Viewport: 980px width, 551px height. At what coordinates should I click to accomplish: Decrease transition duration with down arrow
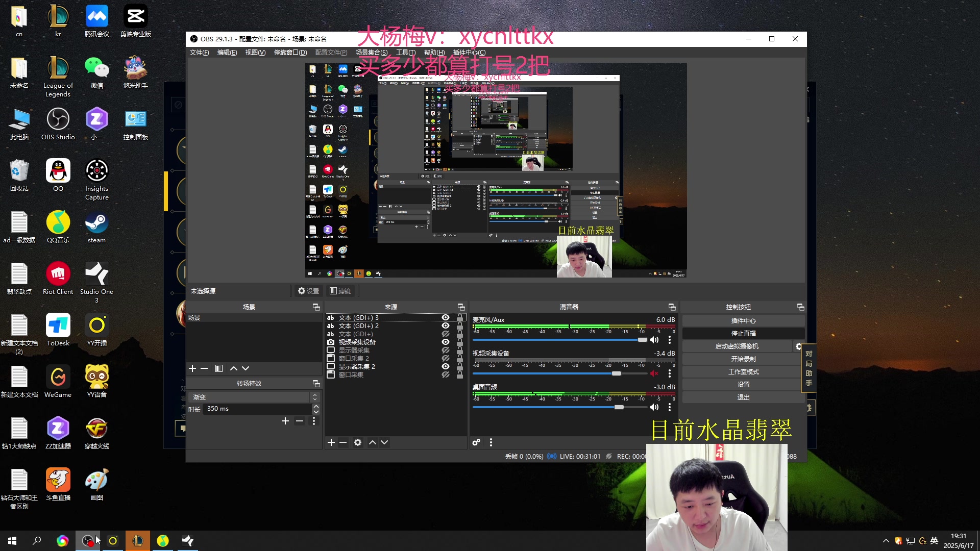click(316, 412)
